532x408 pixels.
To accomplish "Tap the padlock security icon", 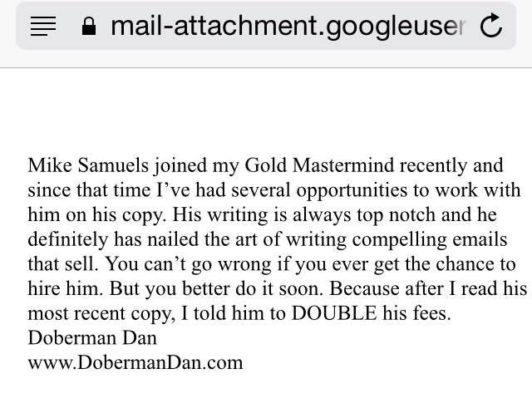I will click(89, 26).
